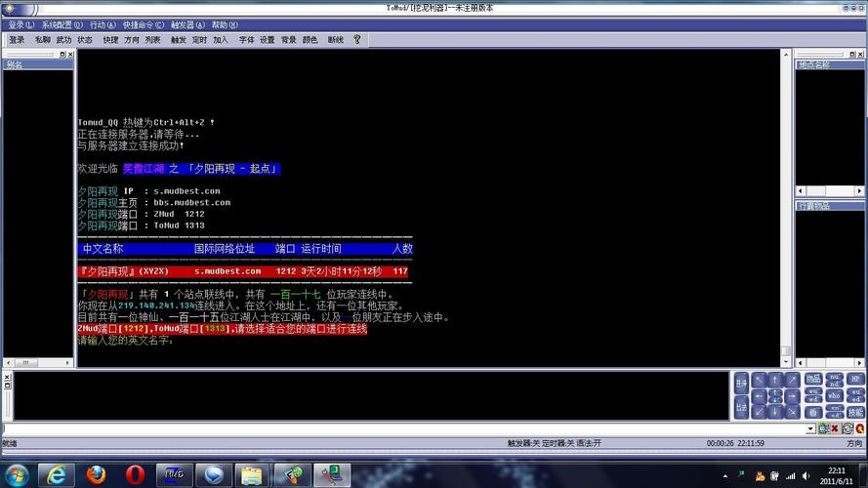
Task: Open the 颜色 color toolbar option
Action: click(310, 40)
